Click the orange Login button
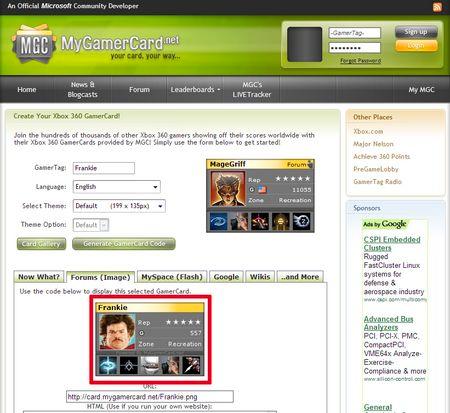 coord(416,46)
